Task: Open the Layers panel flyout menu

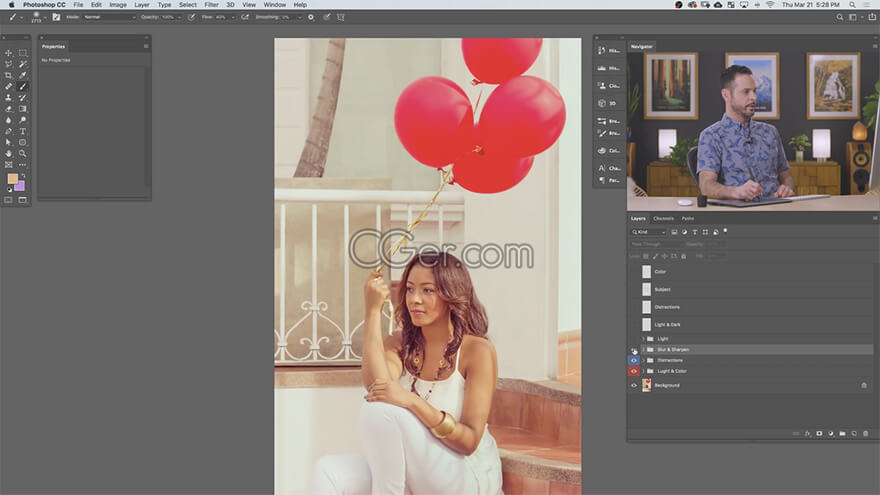Action: tap(874, 218)
